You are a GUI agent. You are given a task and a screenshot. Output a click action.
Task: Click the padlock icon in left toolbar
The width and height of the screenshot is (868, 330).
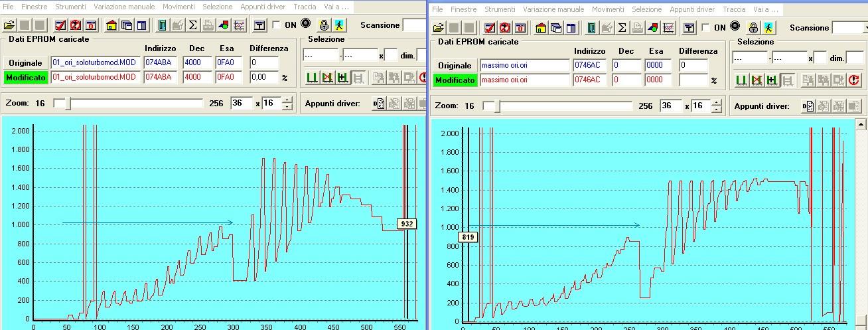click(324, 25)
